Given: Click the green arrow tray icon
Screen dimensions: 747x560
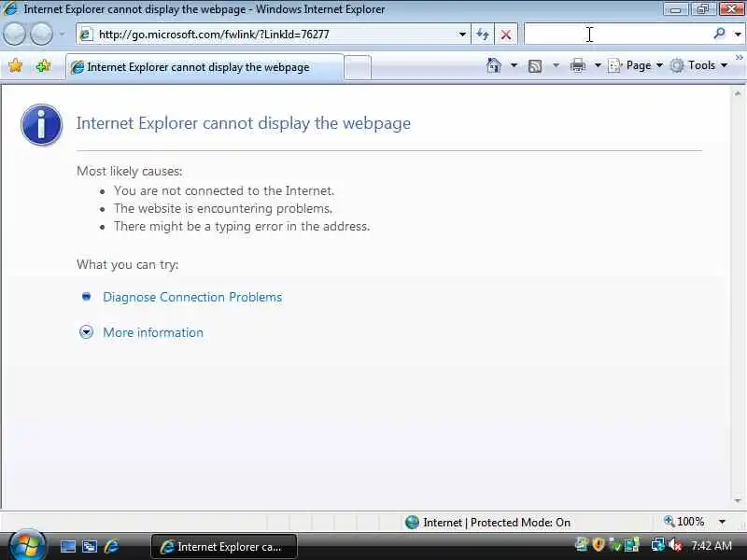Looking at the screenshot, I should [615, 545].
